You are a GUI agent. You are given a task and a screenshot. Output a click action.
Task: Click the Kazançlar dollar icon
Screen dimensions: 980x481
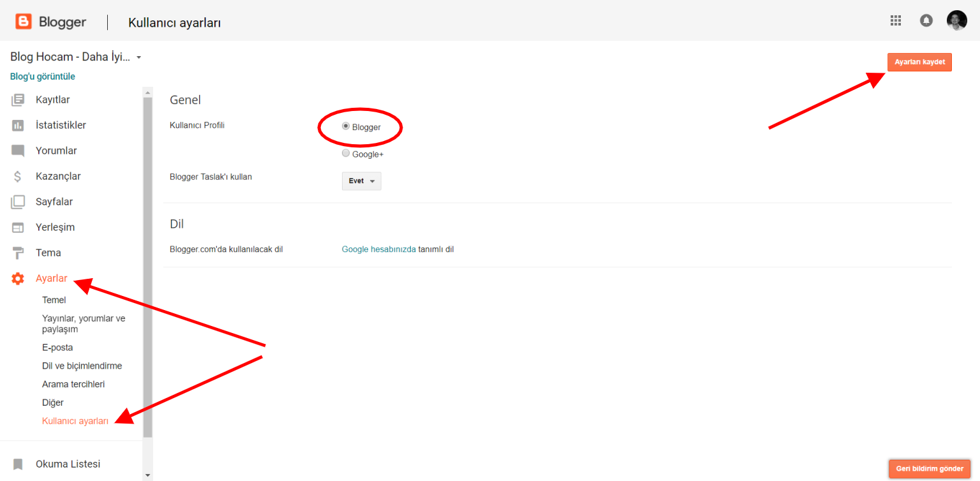tap(18, 177)
